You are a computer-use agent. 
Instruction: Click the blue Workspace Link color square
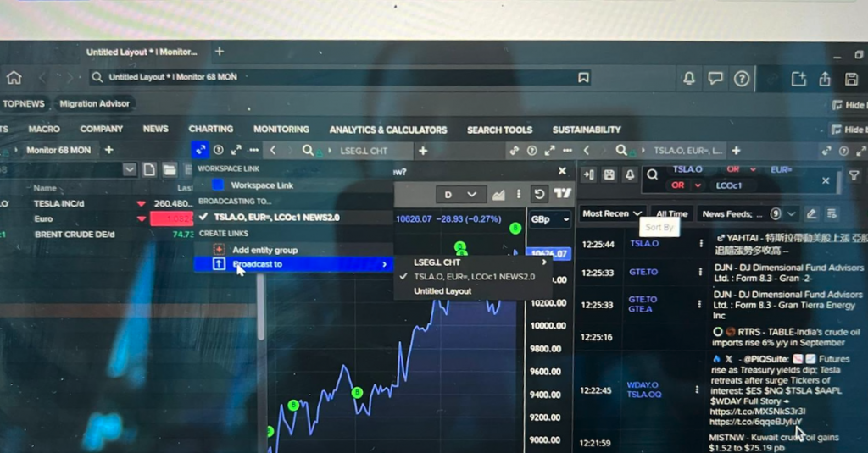[x=218, y=185]
